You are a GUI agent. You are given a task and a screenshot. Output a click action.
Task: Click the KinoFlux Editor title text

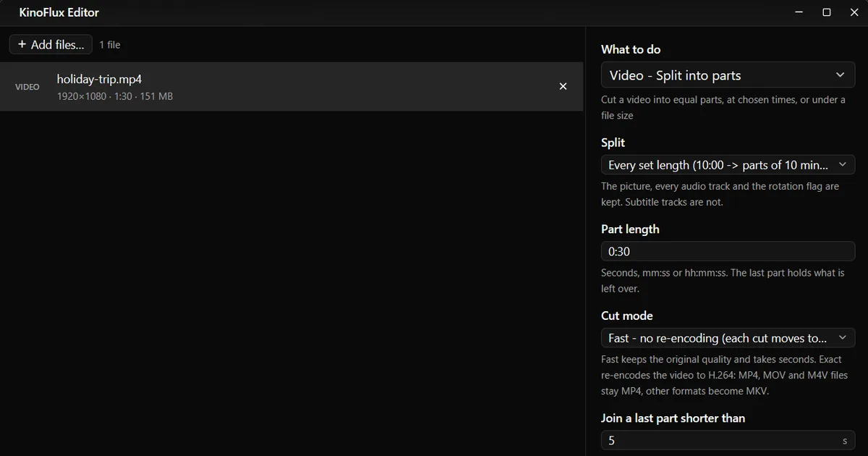click(59, 12)
